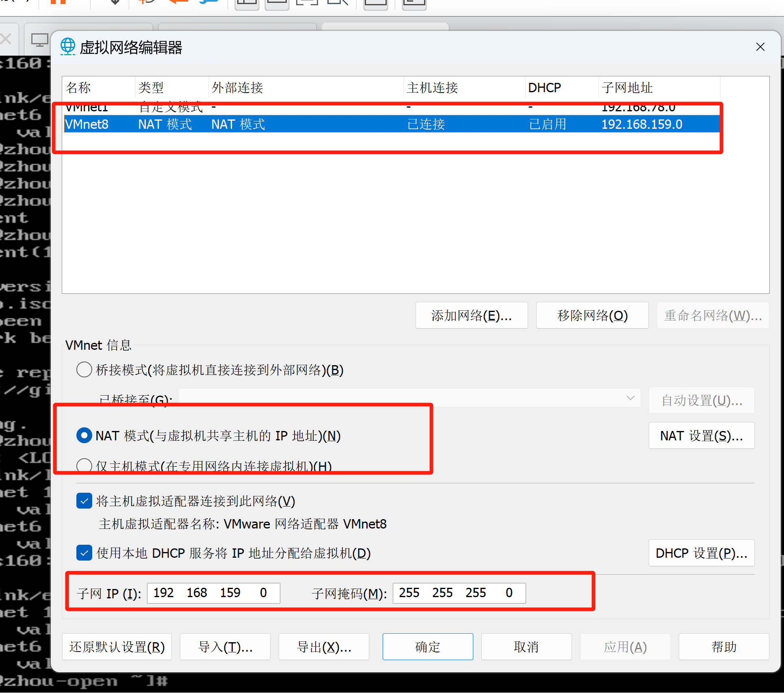Toggle 使用本地 DHCP 服务 checkbox

(84, 553)
